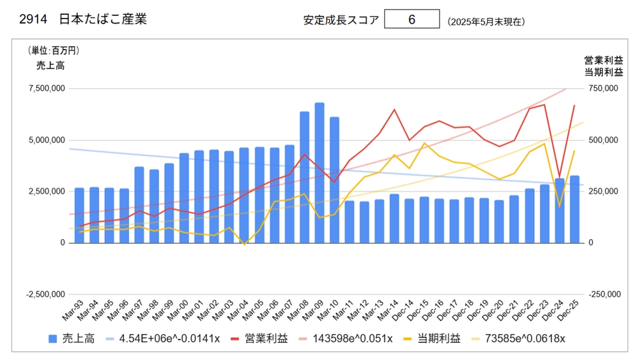This screenshot has height=364, width=639.
Task: Click the Mar-04 low point of yellow net profit line
Action: pos(245,245)
